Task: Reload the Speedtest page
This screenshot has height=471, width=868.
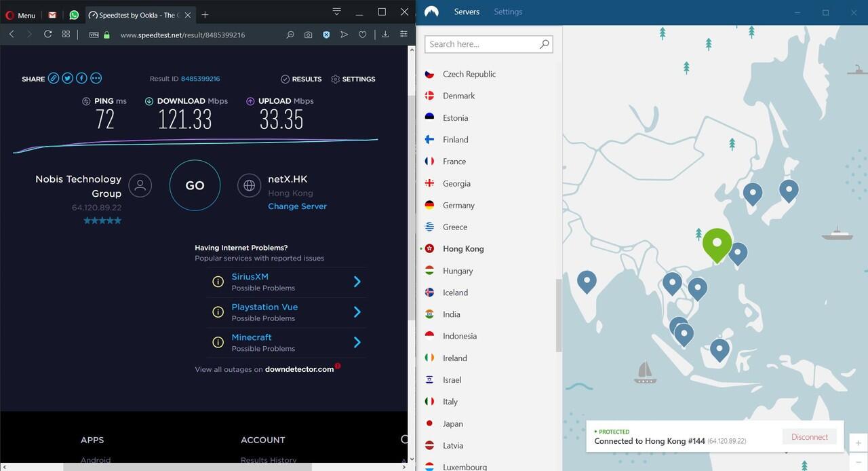Action: tap(47, 34)
